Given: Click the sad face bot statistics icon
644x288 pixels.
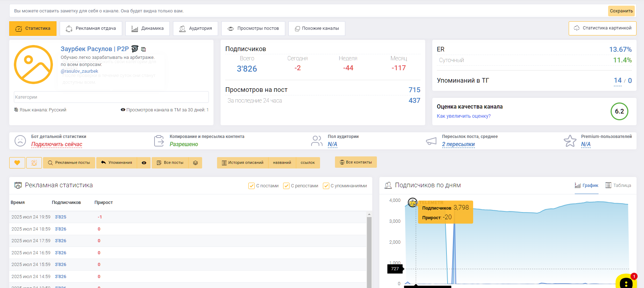Looking at the screenshot, I should pos(20,141).
